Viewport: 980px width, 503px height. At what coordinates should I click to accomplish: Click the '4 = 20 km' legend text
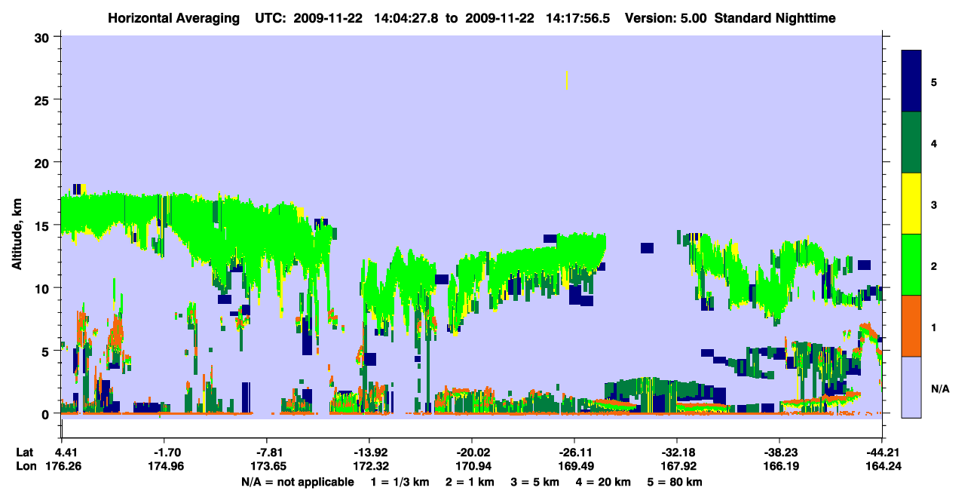click(x=605, y=482)
